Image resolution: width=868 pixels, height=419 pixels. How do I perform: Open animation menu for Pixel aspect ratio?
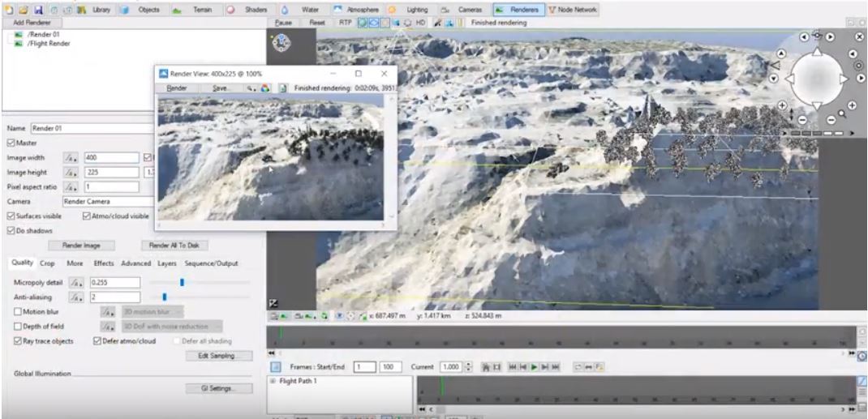pyautogui.click(x=71, y=187)
